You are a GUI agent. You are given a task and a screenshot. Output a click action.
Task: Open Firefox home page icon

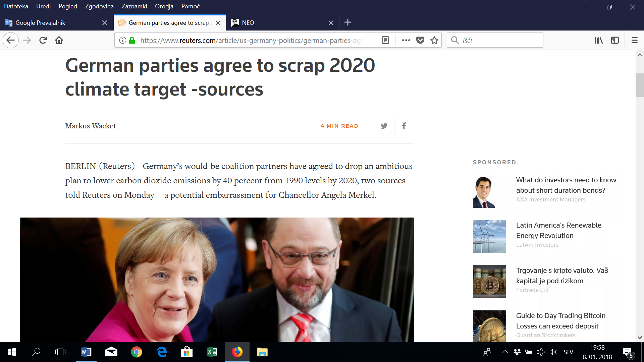click(x=59, y=41)
